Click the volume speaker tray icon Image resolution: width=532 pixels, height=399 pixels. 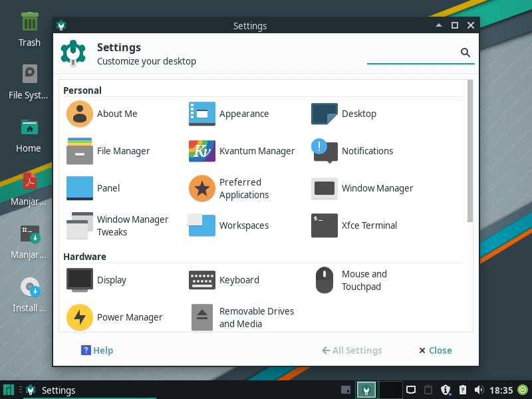click(479, 390)
